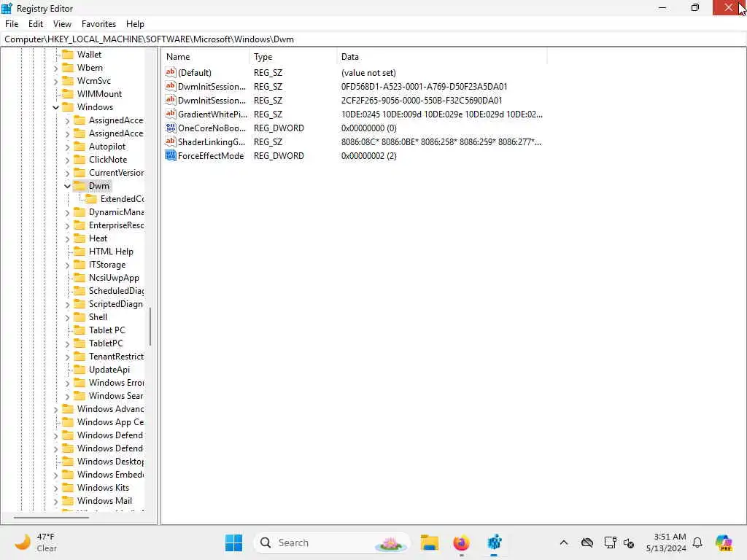The height and width of the screenshot is (560, 747).
Task: Expand the Shell key
Action: point(67,317)
